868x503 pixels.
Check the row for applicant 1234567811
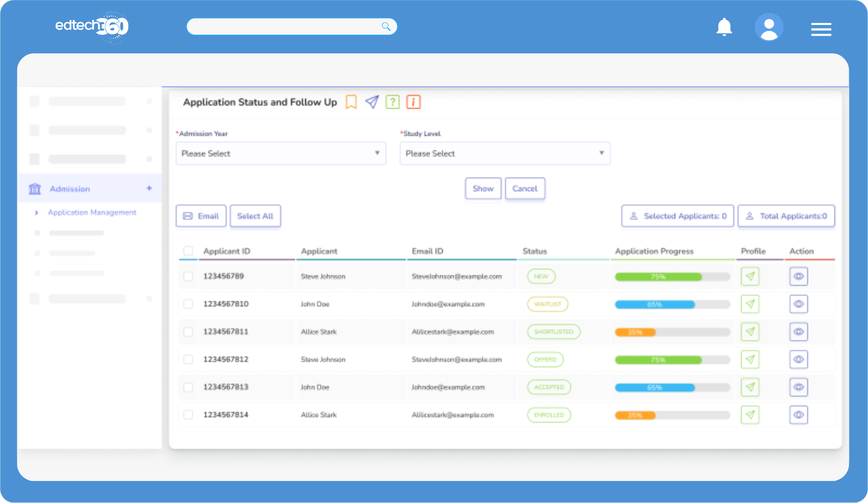tap(188, 332)
